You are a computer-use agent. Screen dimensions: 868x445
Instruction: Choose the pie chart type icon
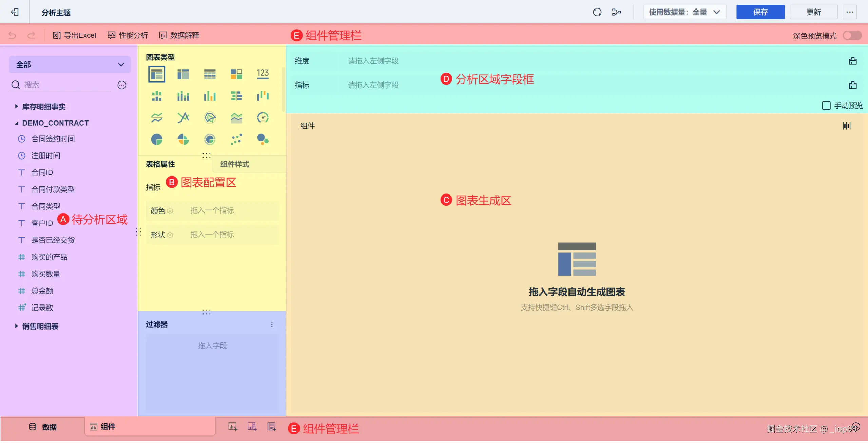(157, 139)
